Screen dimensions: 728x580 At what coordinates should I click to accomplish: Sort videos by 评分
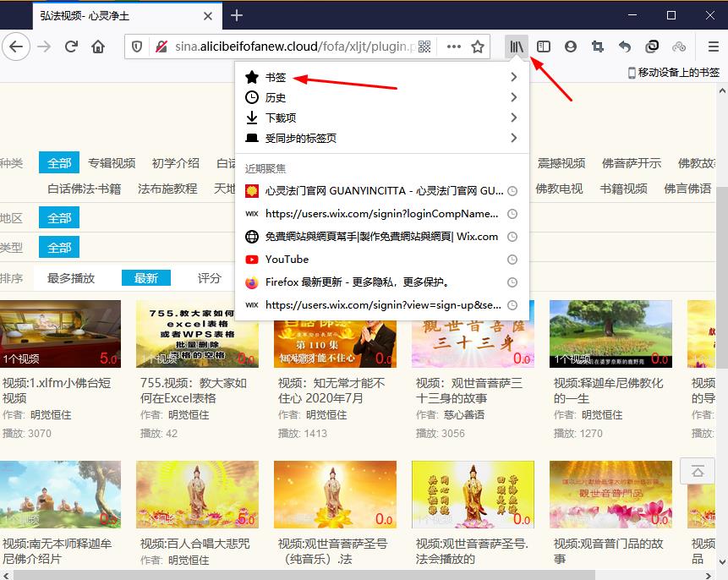[210, 278]
